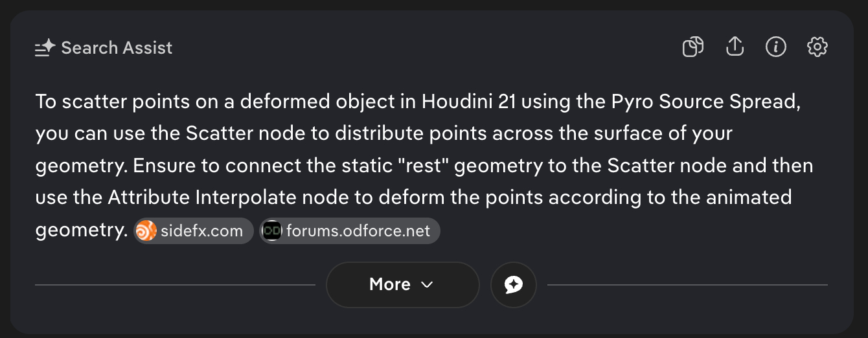Click the Search Assist heading text
The width and height of the screenshot is (868, 338).
click(117, 48)
